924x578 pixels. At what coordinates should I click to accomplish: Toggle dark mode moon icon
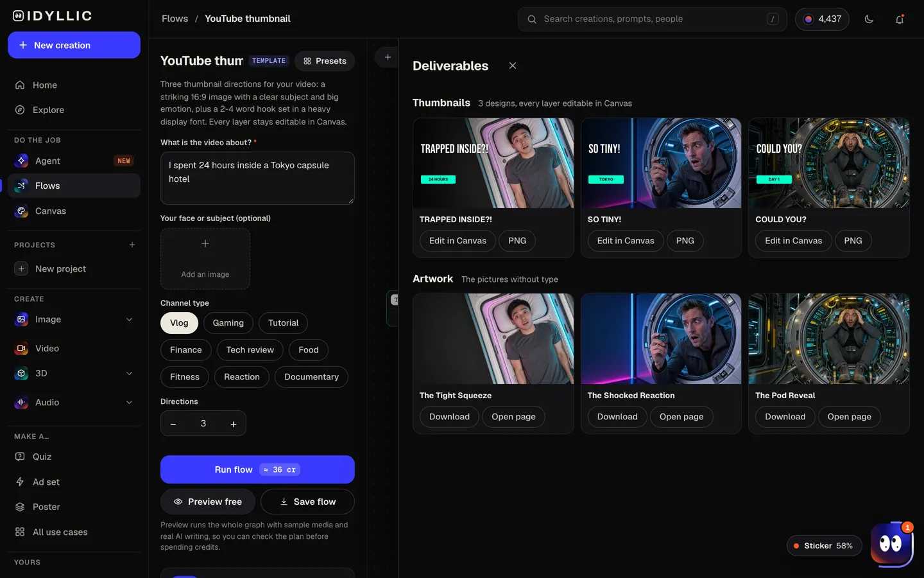tap(869, 19)
